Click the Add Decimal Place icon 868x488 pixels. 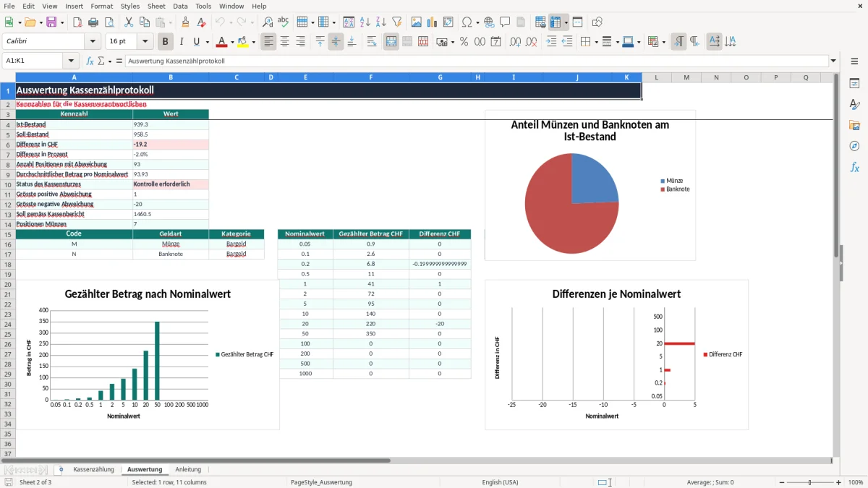tap(516, 42)
